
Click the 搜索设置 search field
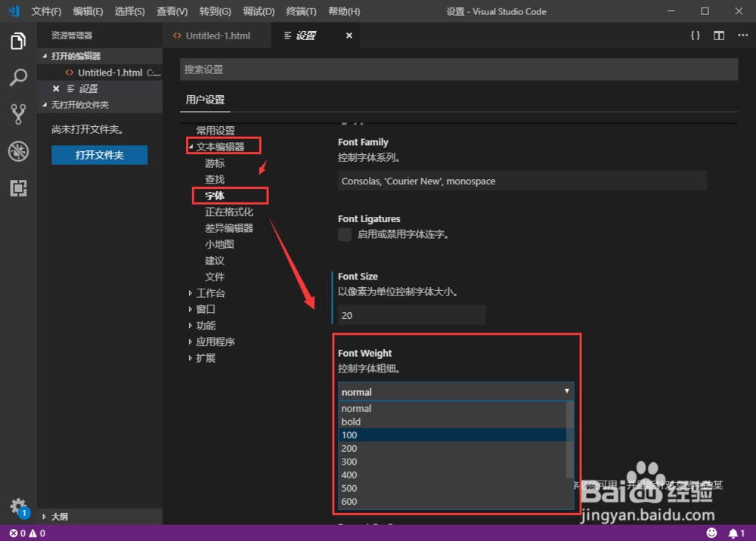tap(459, 70)
